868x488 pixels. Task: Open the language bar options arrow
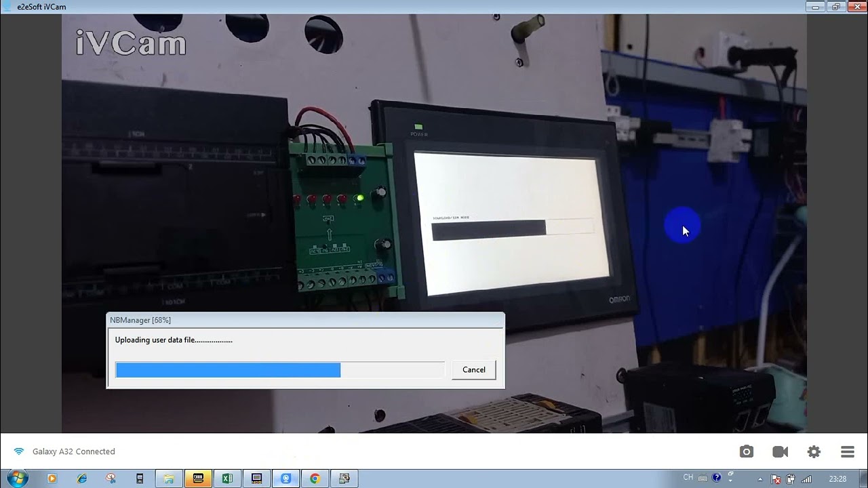730,481
